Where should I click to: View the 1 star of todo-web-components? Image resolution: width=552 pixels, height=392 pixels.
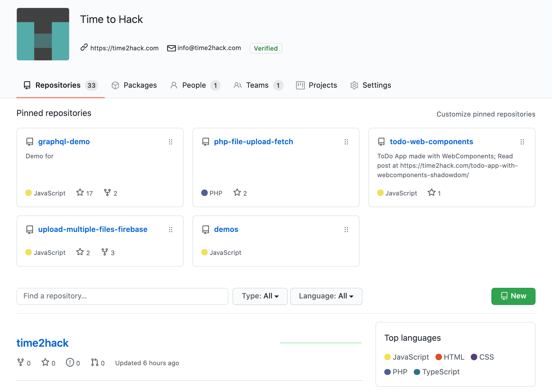(x=434, y=193)
